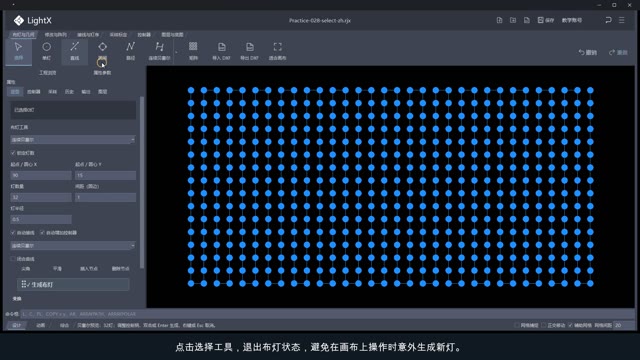Click the insert node button
This screenshot has height=360, width=640.
[x=89, y=269]
